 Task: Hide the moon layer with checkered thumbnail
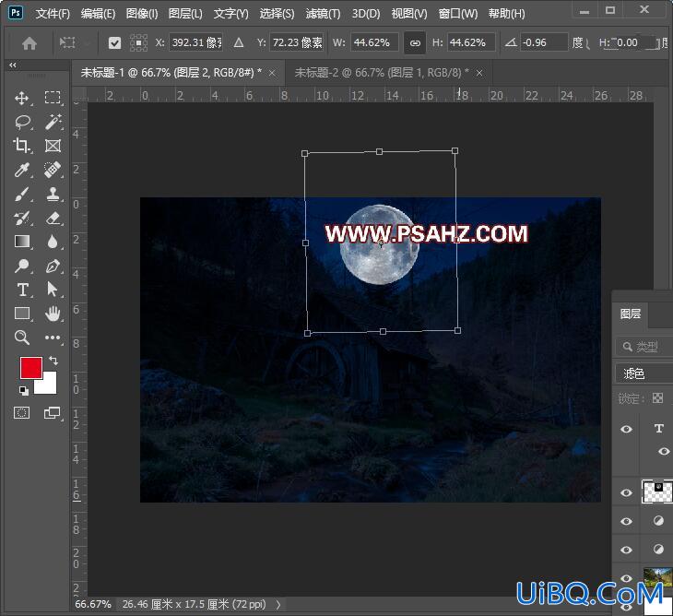click(626, 492)
